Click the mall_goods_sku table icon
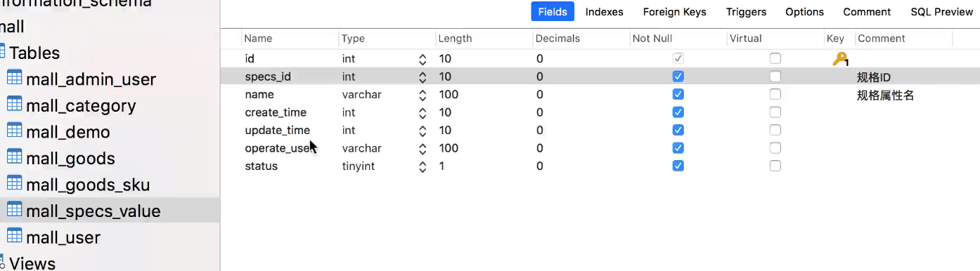Image resolution: width=980 pixels, height=271 pixels. [x=14, y=183]
